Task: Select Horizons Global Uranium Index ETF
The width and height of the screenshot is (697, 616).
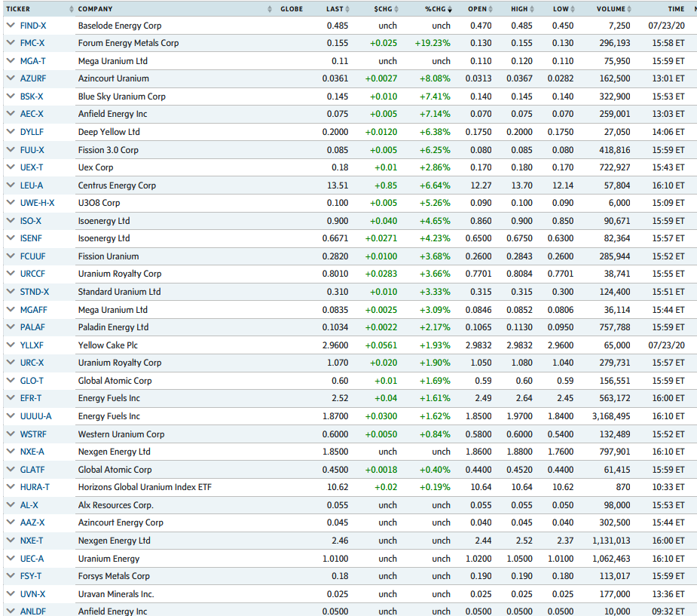Action: click(145, 487)
